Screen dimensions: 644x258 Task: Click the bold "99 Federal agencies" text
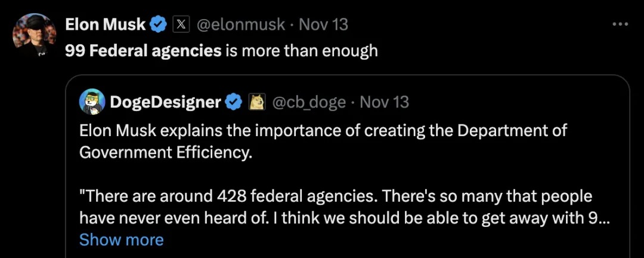click(x=143, y=50)
